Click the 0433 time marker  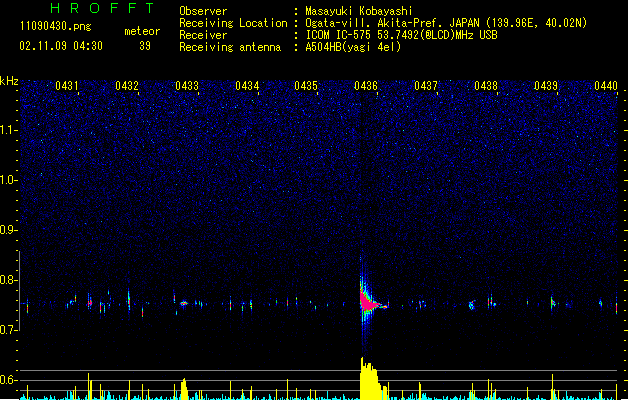coord(187,86)
